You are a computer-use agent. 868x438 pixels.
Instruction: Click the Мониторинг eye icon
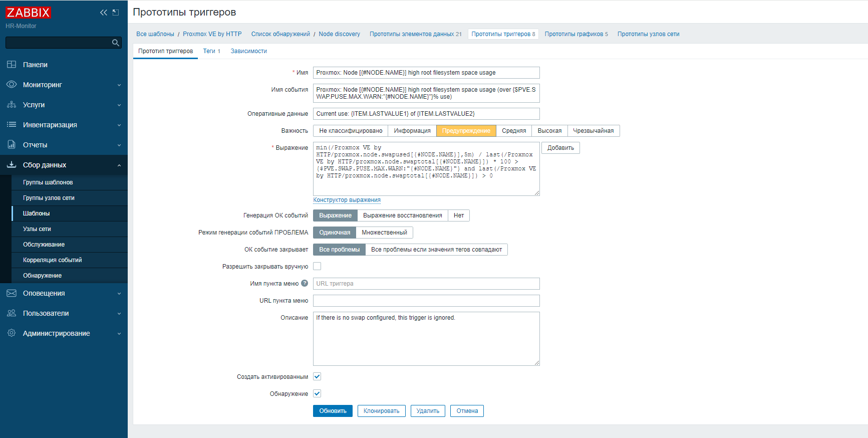click(x=12, y=85)
